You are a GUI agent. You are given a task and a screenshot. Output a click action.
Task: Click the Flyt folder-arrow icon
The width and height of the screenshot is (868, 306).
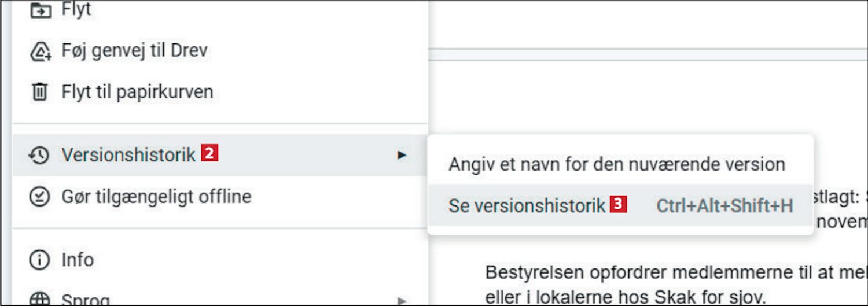click(x=39, y=9)
